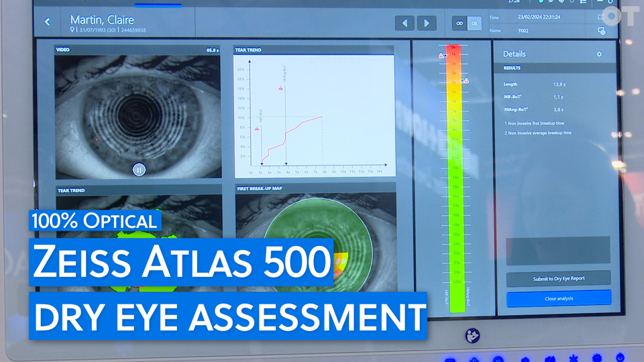This screenshot has height=362, width=644.
Task: Click the red-to-green breakup time scale
Action: [x=456, y=178]
